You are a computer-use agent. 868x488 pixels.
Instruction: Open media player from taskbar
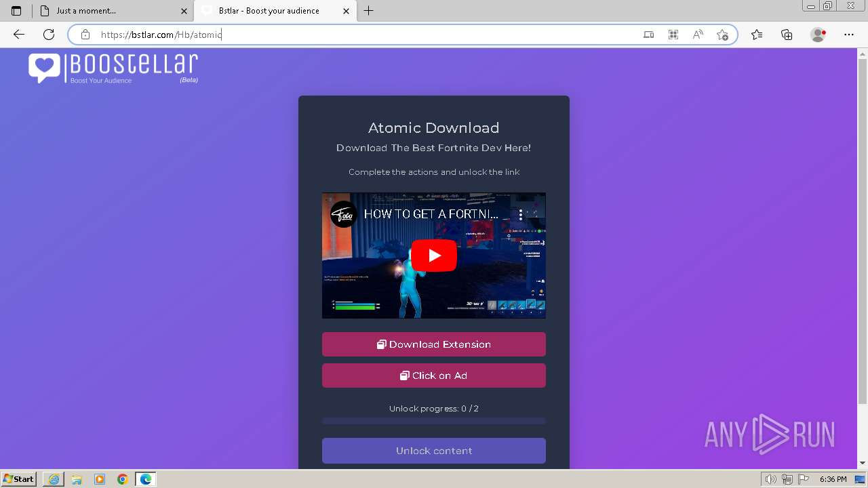(100, 479)
